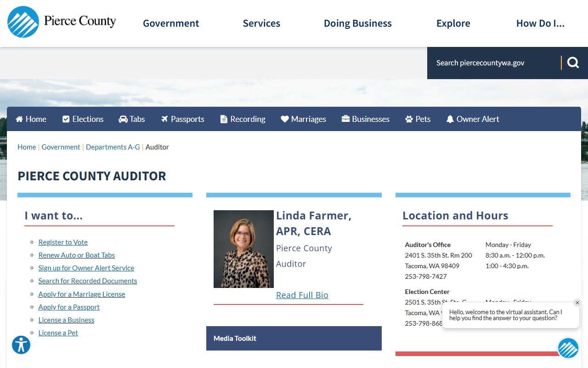588x368 pixels.
Task: Click the Auditor breadcrumb text
Action: pos(157,147)
